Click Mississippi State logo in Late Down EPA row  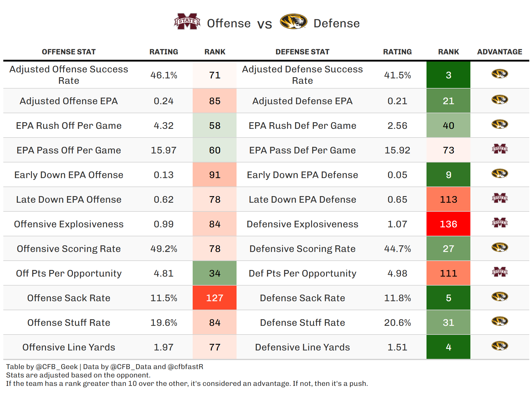pos(500,198)
